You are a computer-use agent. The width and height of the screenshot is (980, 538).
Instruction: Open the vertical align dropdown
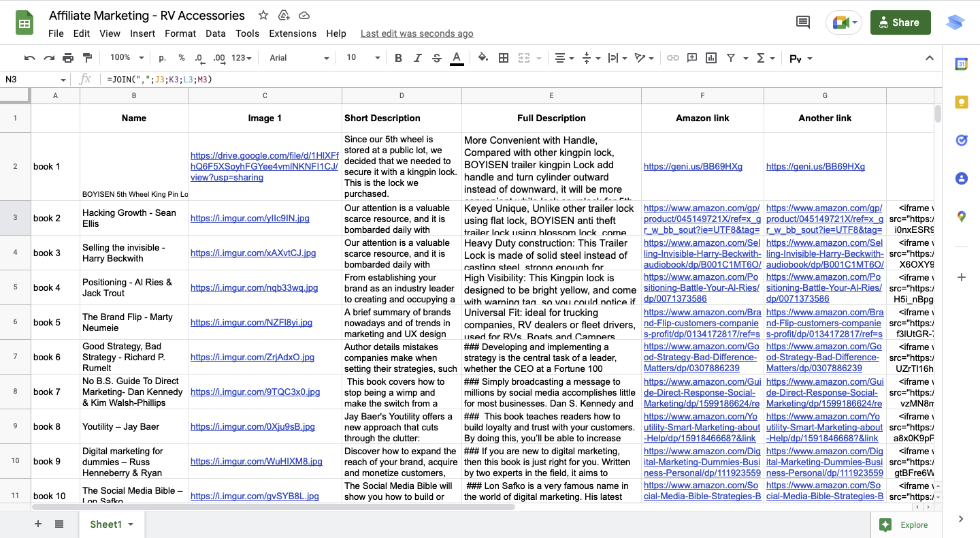590,58
